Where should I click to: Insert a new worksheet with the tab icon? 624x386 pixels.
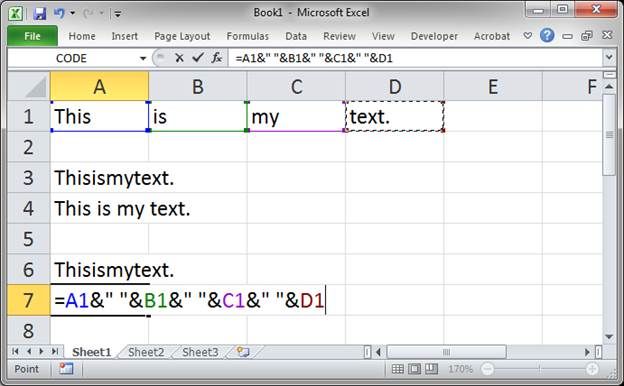[x=243, y=351]
